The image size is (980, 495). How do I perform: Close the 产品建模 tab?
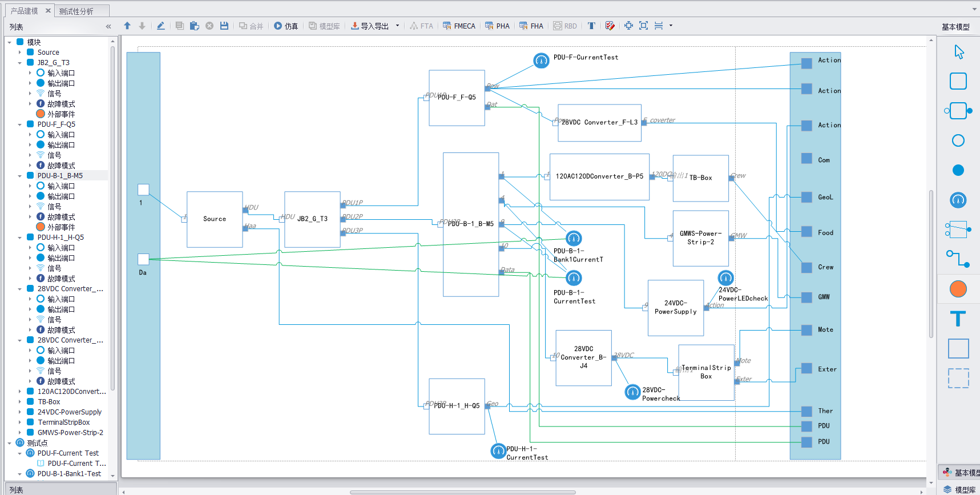coord(48,11)
